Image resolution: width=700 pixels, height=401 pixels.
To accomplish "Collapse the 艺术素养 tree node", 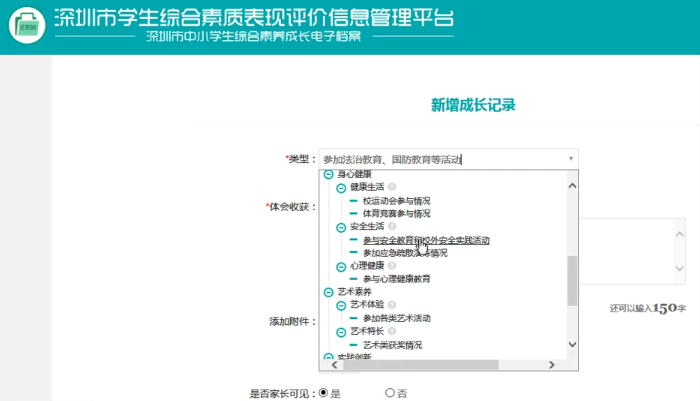I will tap(328, 292).
